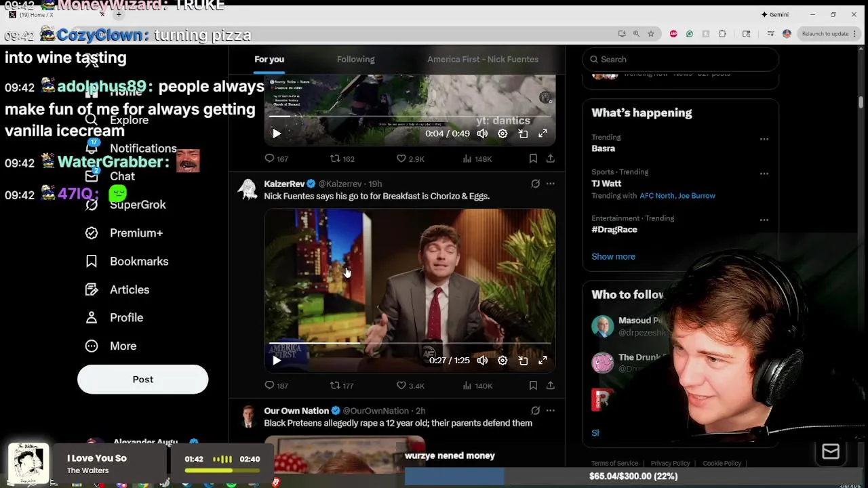Image resolution: width=868 pixels, height=488 pixels.
Task: Open settings on the 0:49 video
Action: coord(502,134)
